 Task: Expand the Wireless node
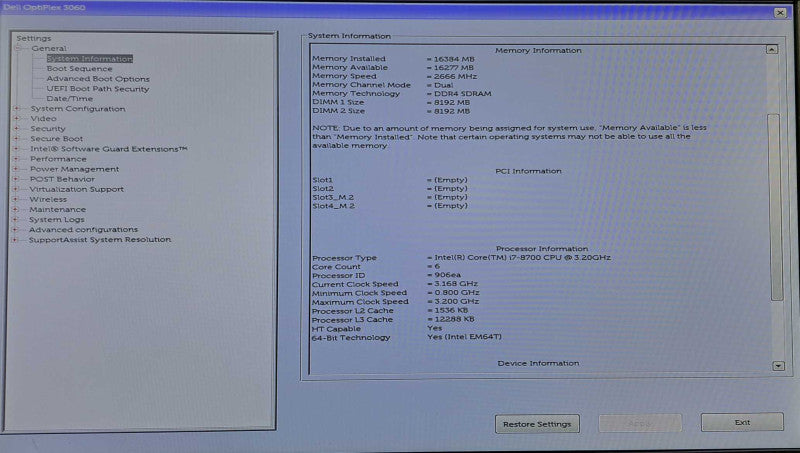click(16, 199)
